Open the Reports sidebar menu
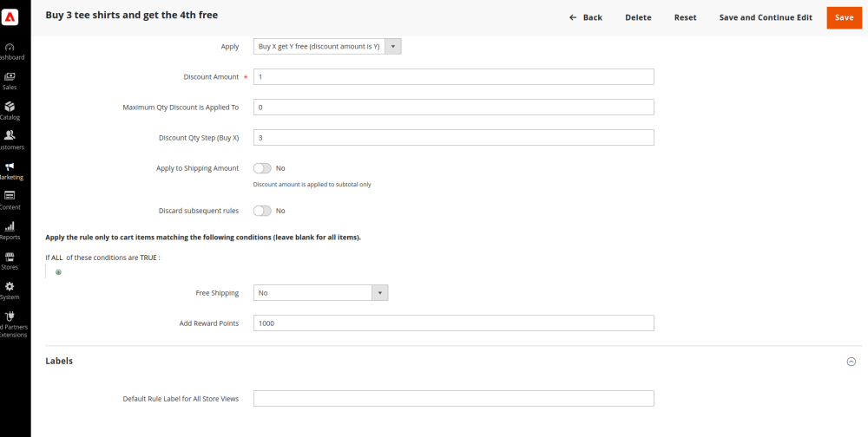 (10, 230)
